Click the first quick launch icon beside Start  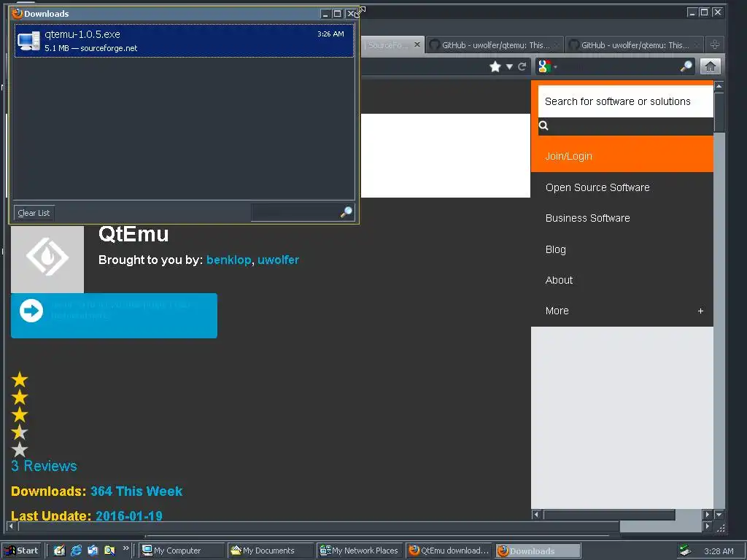point(59,551)
